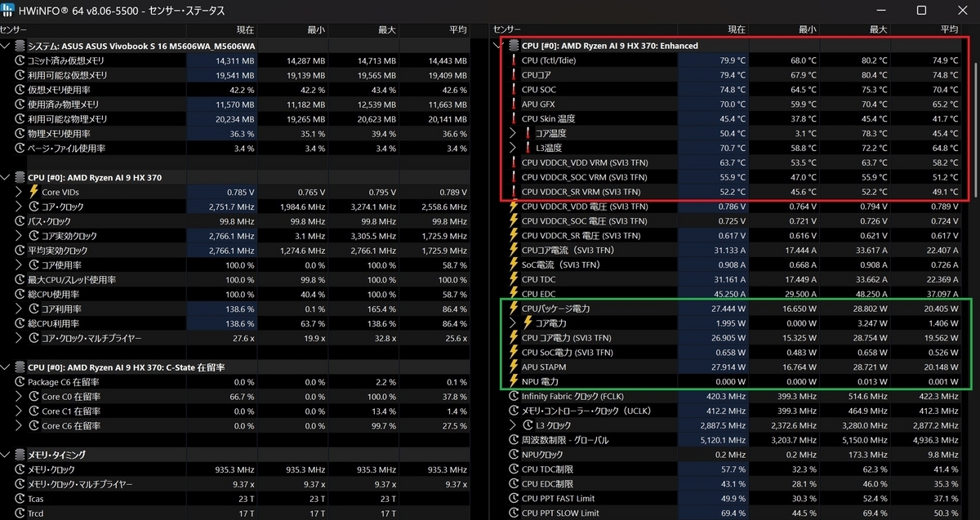Collapse the システム: ASUS Vivobook group

pyautogui.click(x=7, y=46)
